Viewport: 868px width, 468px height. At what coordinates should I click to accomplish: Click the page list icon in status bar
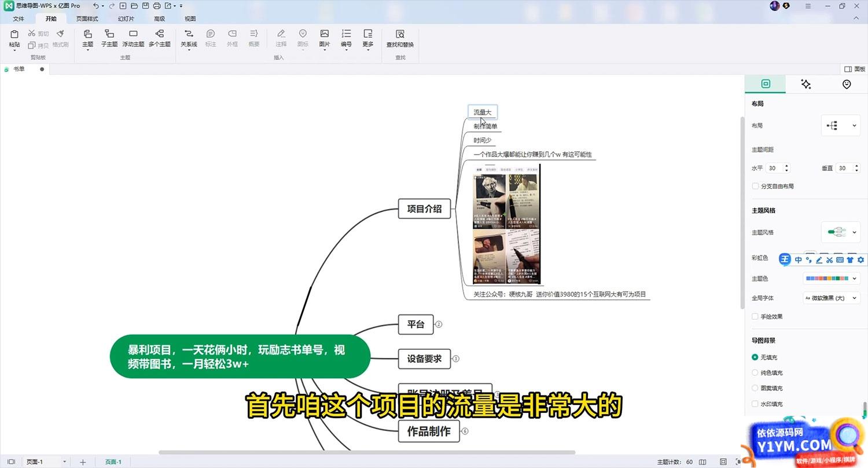click(x=11, y=462)
